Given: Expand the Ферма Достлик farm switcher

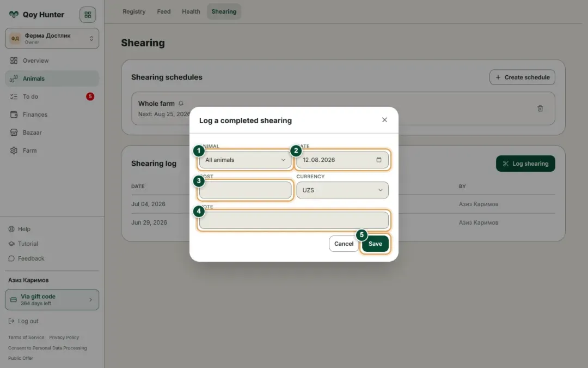Looking at the screenshot, I should 52,38.
